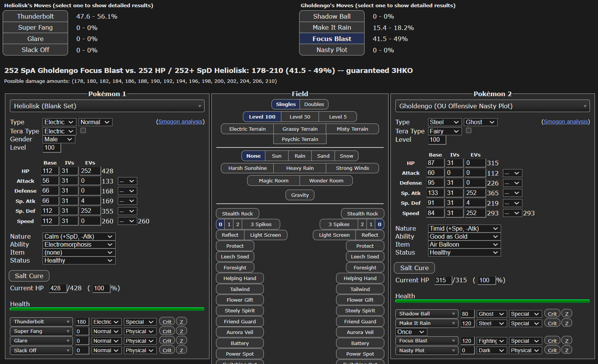Enable Misty Terrain
Image resolution: width=598 pixels, height=364 pixels.
352,129
